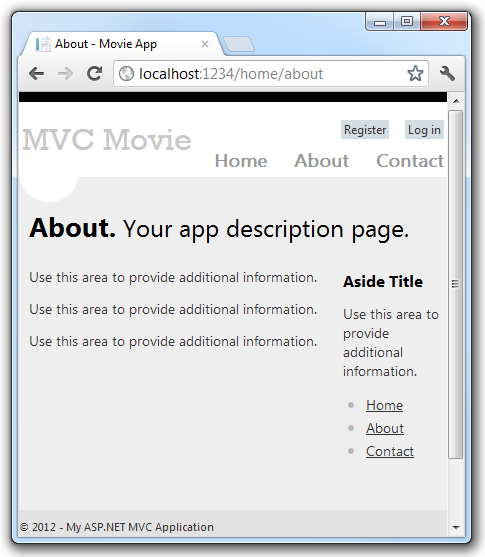The height and width of the screenshot is (557, 485).
Task: Open Contact in the top navigation
Action: coord(410,161)
